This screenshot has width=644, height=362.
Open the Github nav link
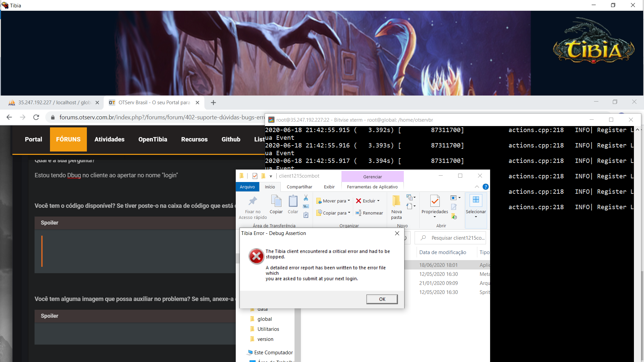pos(231,139)
